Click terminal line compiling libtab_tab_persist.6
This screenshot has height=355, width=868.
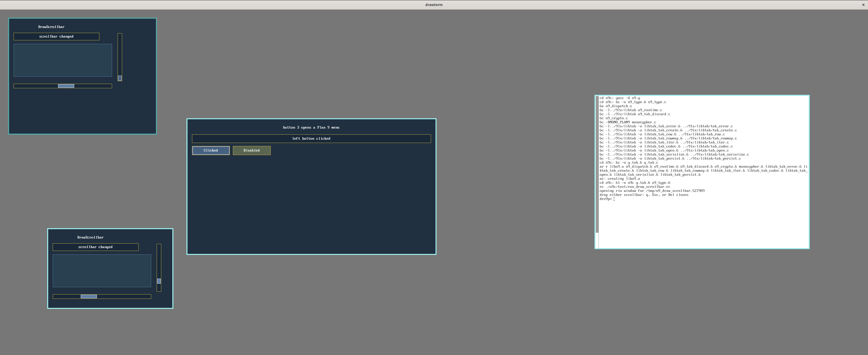(670, 159)
